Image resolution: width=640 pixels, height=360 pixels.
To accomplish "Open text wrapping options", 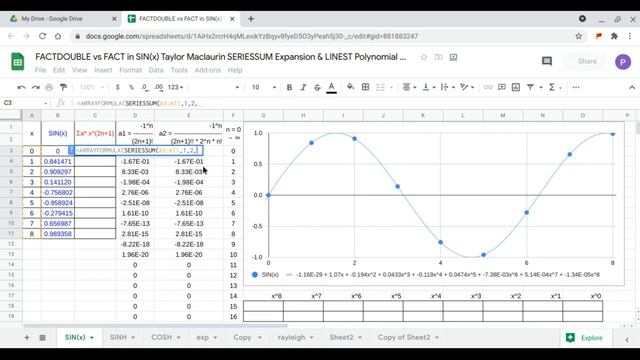I will point(447,87).
